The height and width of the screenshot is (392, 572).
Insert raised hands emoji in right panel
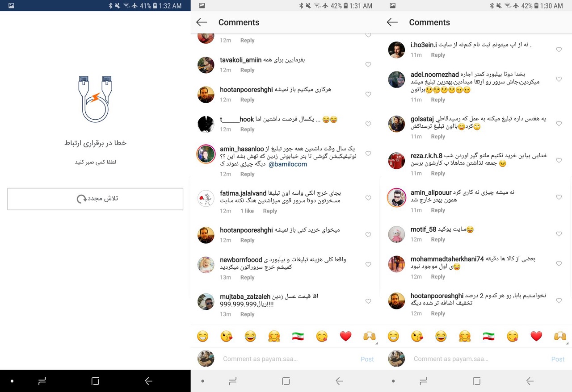560,336
